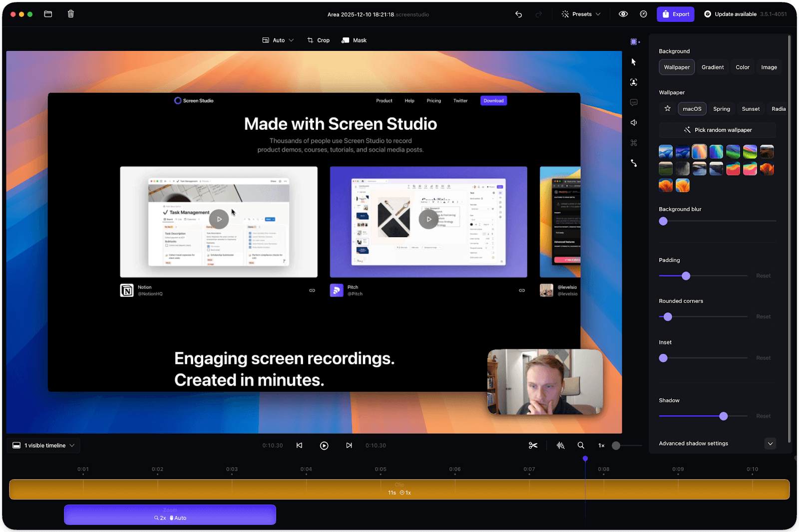Select the cursor settings panel icon
The width and height of the screenshot is (799, 532).
[633, 61]
